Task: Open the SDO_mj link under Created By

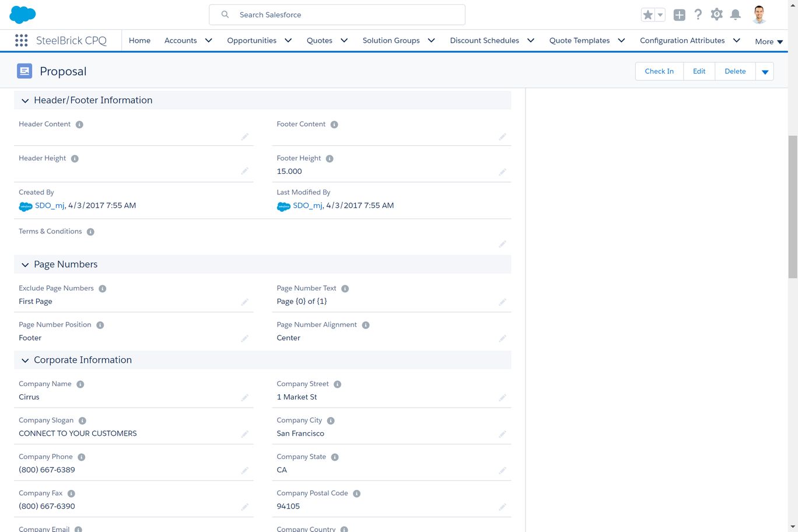Action: pos(50,205)
